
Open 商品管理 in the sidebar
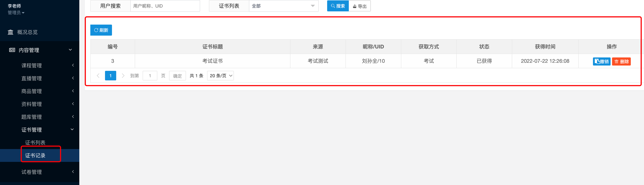point(32,91)
